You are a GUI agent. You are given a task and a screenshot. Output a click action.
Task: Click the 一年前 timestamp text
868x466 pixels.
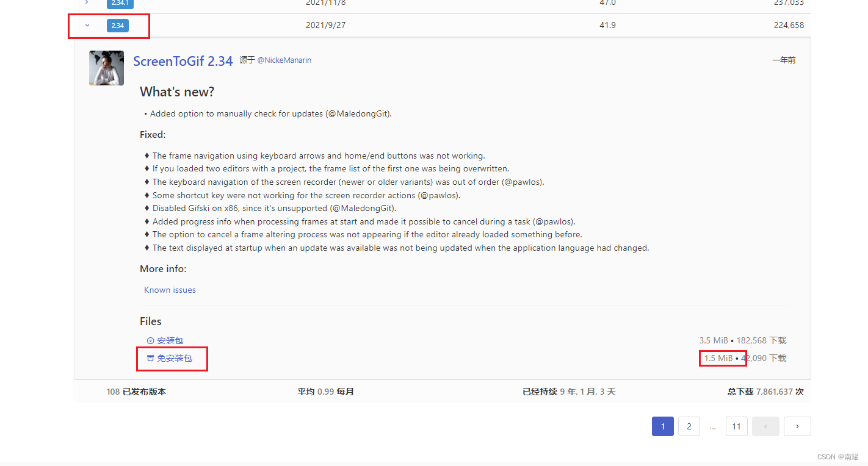coord(784,60)
